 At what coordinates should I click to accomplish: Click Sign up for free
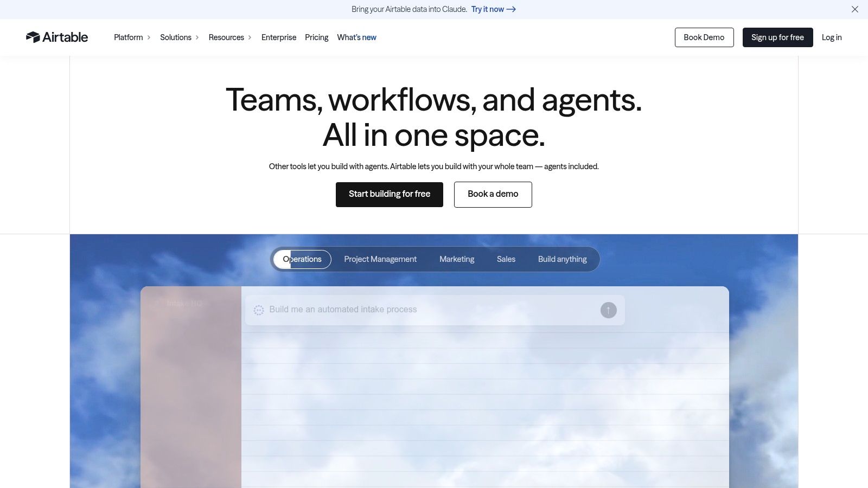pyautogui.click(x=777, y=37)
